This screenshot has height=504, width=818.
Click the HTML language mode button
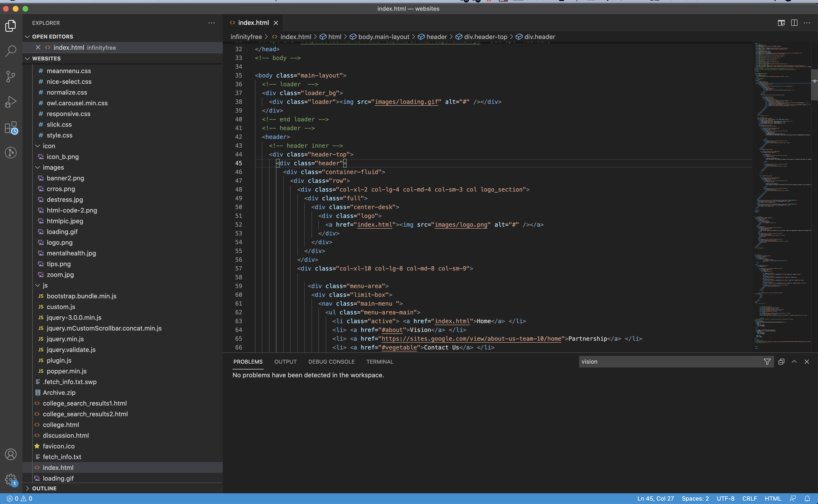pyautogui.click(x=772, y=499)
